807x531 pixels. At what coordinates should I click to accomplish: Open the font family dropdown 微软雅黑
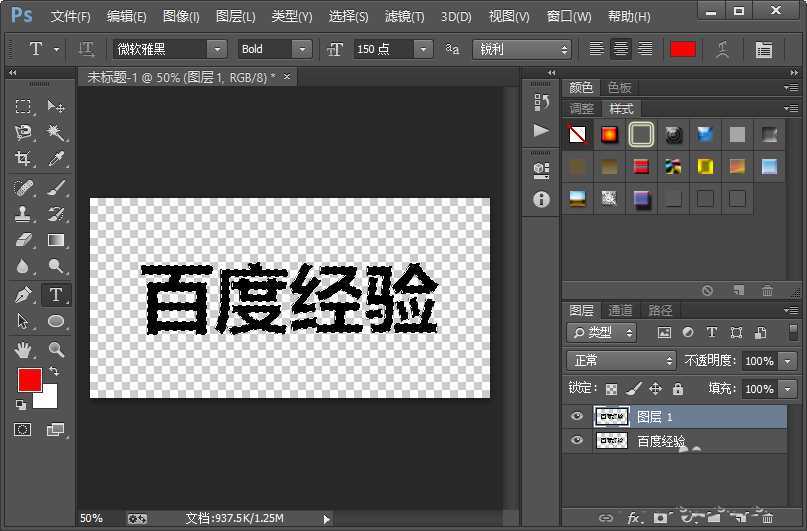[168, 49]
